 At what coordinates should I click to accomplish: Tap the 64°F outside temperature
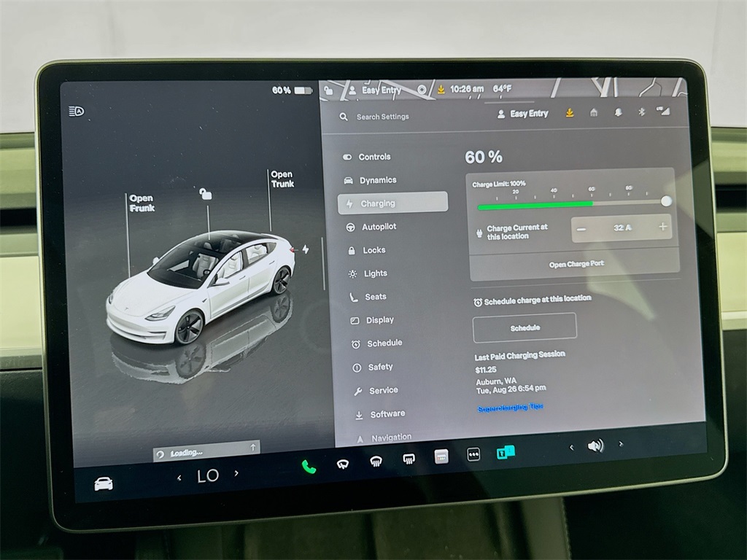[x=502, y=88]
